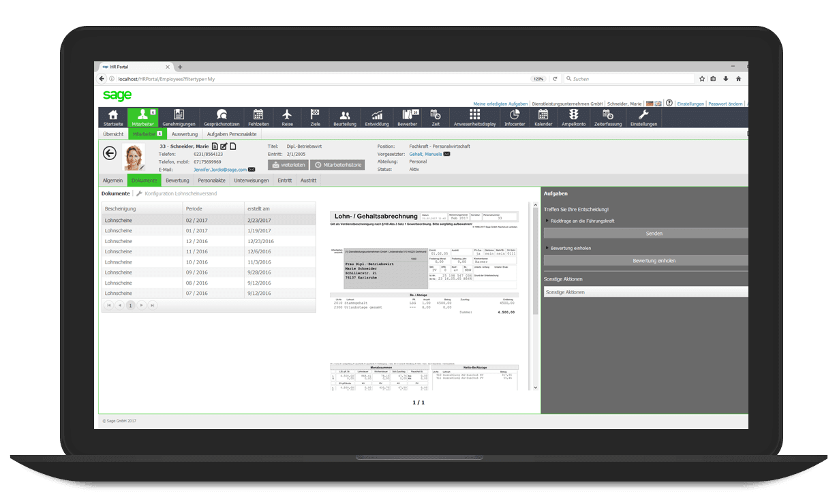Viewport: 837px width, 504px height.
Task: Open the Entwicklung module
Action: point(376,117)
